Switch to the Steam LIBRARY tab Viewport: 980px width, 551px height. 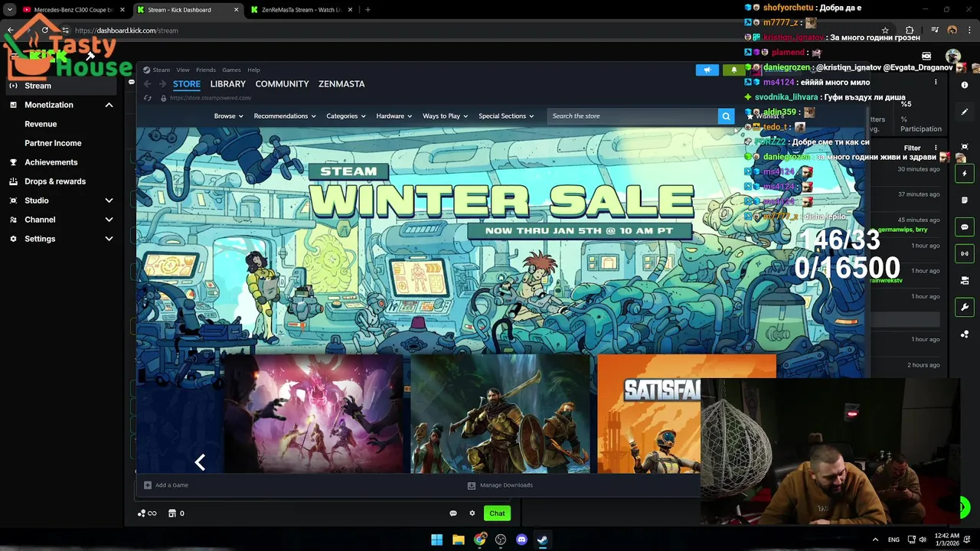(228, 84)
